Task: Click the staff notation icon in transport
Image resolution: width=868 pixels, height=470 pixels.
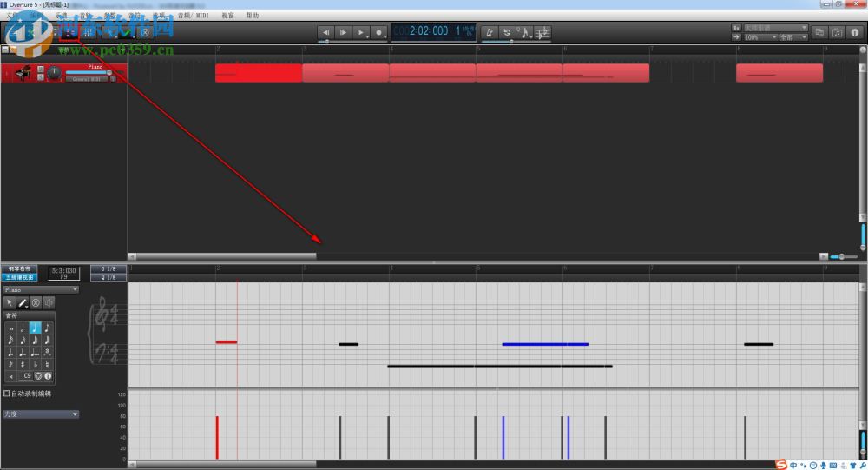Action: pos(542,33)
